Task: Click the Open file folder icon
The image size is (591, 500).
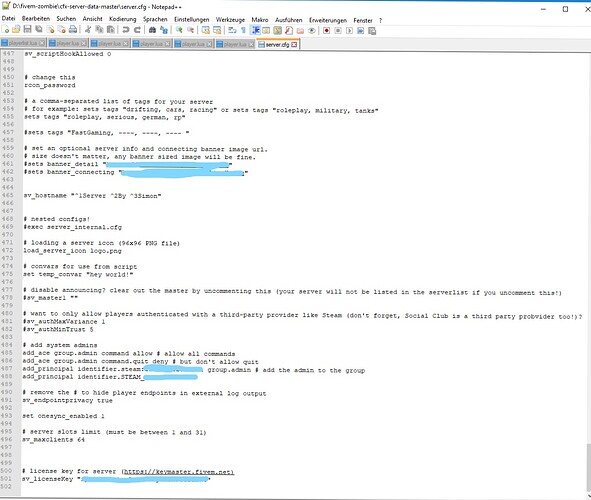Action: click(x=16, y=30)
